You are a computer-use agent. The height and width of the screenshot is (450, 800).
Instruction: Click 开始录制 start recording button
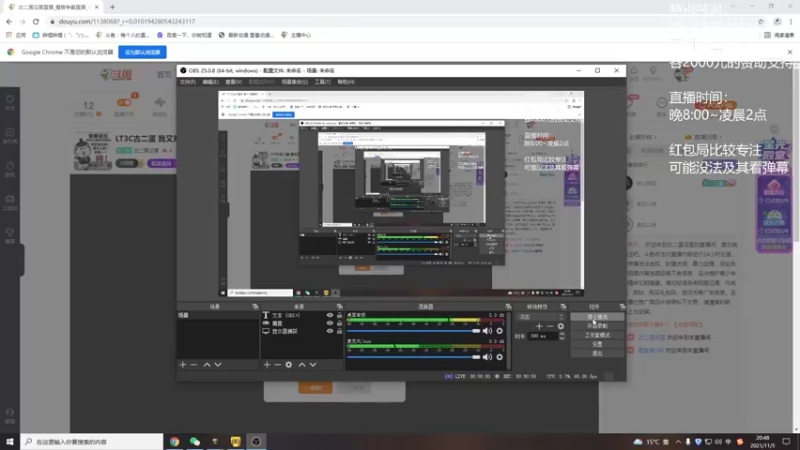[597, 326]
